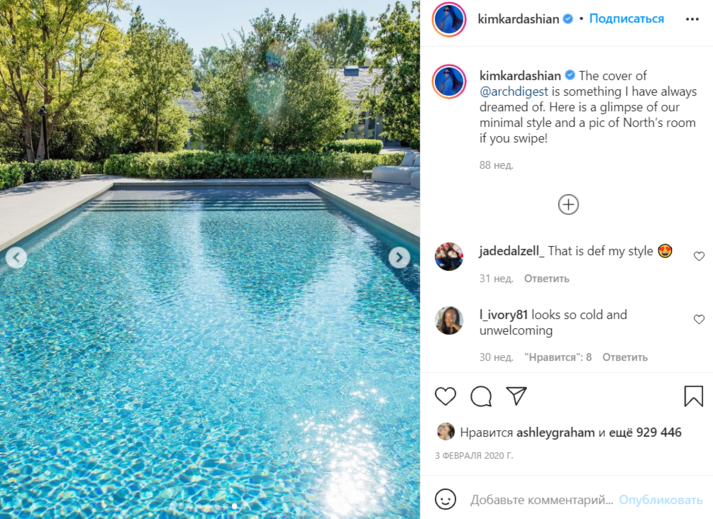Open comments using speech bubble icon
This screenshot has width=713, height=519.
point(481,396)
